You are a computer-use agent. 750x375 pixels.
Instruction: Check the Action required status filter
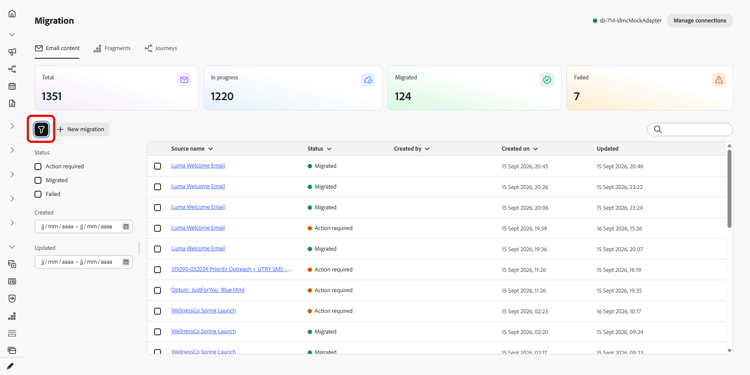click(x=38, y=166)
